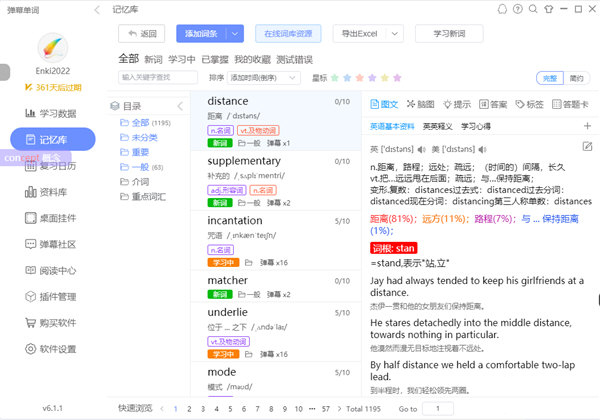The width and height of the screenshot is (600, 420).
Task: Select the 重要 folder
Action: (x=134, y=152)
